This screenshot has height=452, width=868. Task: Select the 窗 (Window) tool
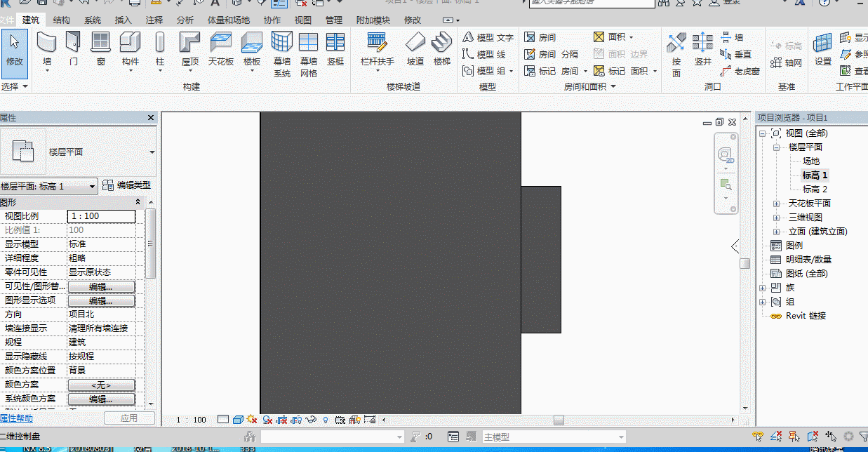101,49
